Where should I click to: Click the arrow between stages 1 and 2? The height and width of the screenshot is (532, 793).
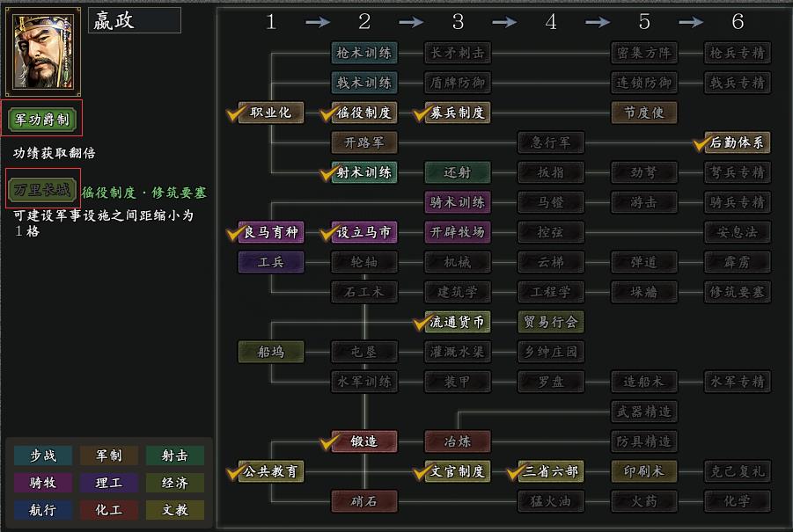pos(318,22)
